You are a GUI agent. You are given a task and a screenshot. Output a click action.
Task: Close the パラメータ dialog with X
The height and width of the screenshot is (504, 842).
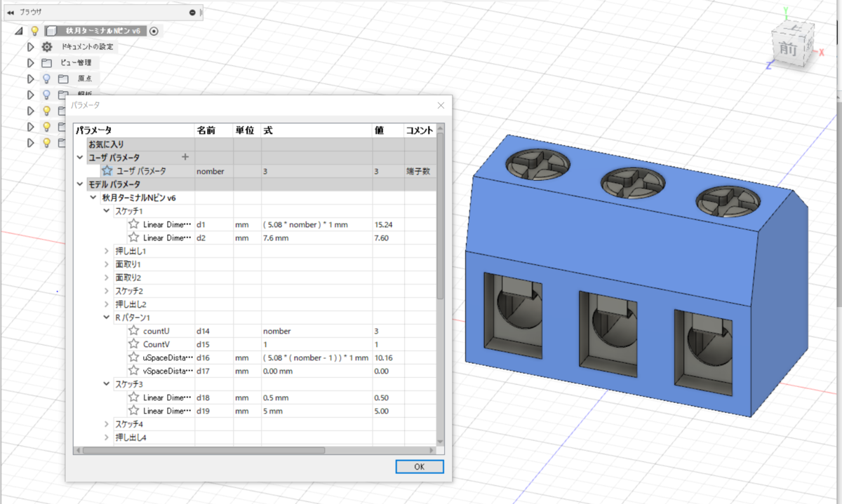click(441, 105)
